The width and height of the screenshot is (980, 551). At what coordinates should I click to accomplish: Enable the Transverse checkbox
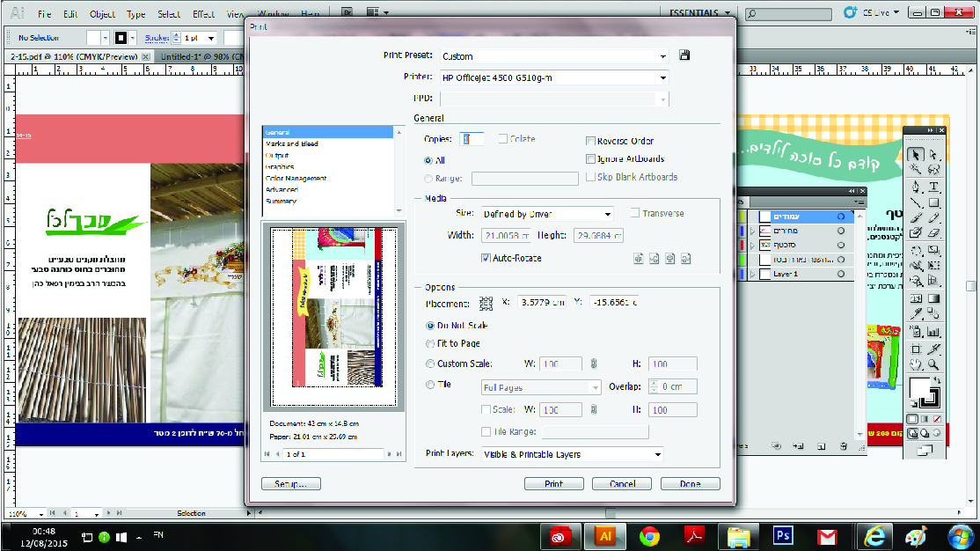[x=635, y=213]
